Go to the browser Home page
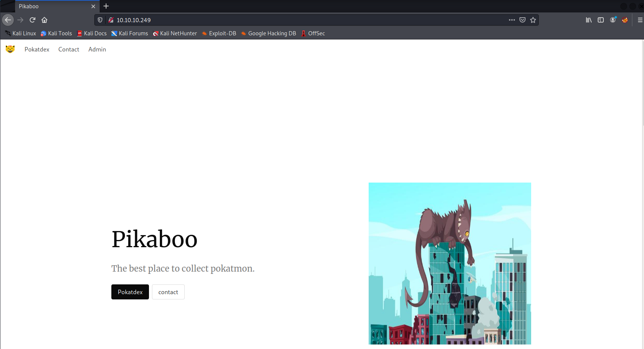This screenshot has width=644, height=349. [44, 20]
